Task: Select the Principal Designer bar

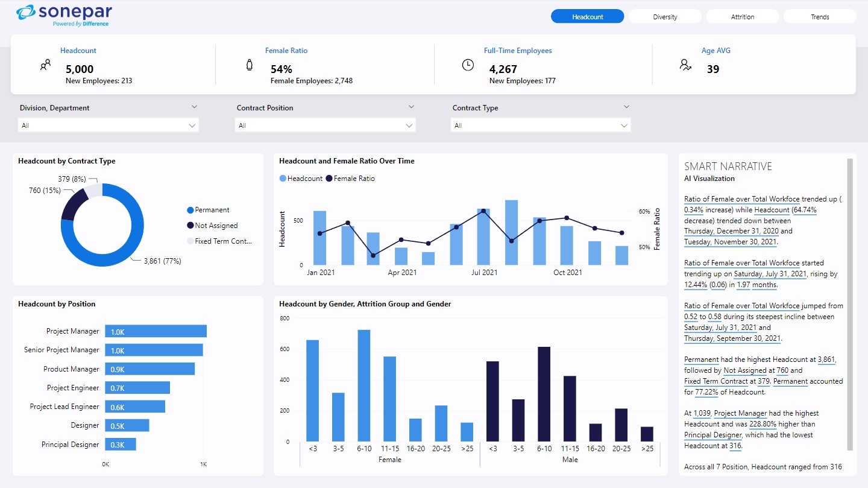Action: pos(121,445)
